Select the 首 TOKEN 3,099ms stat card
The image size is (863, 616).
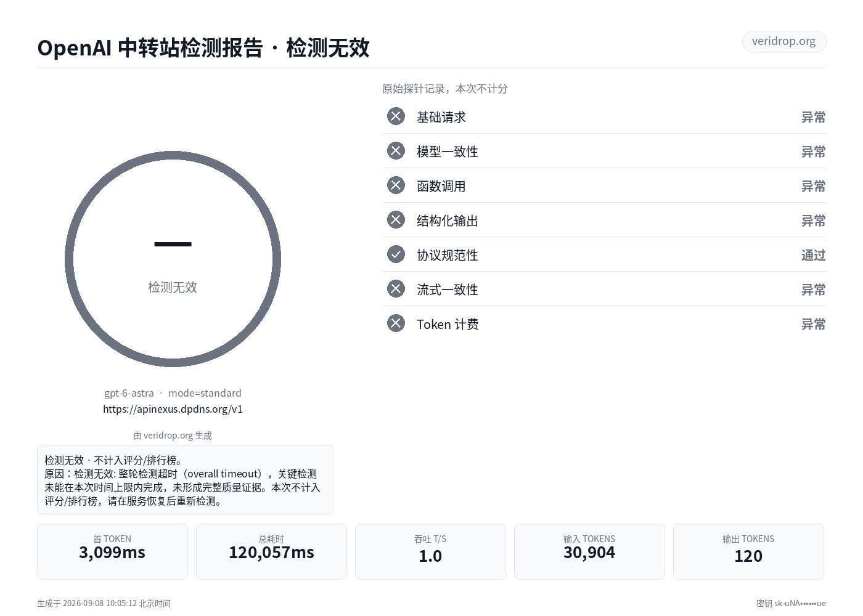click(x=112, y=551)
